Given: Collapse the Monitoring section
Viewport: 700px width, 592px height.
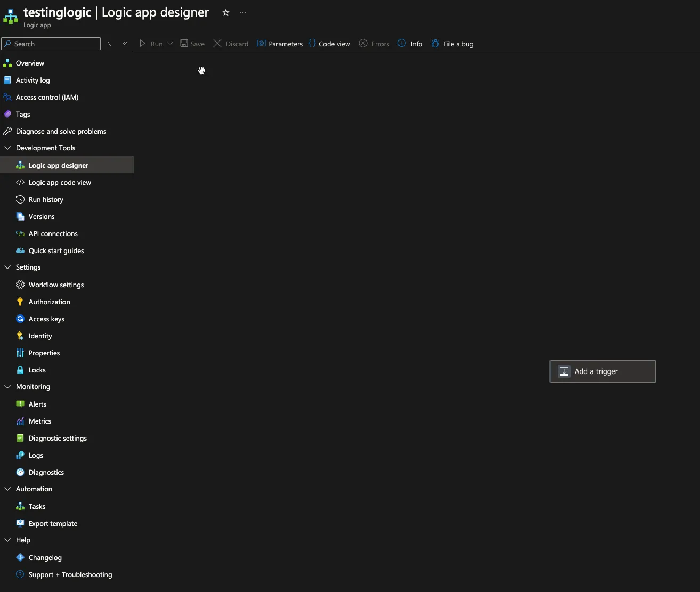Looking at the screenshot, I should (x=7, y=387).
